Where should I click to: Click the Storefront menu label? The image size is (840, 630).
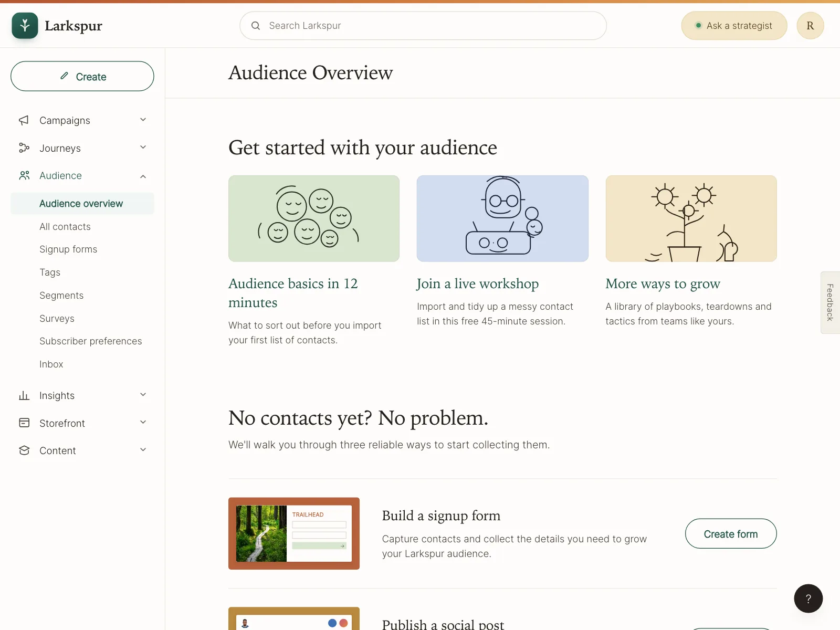click(62, 423)
